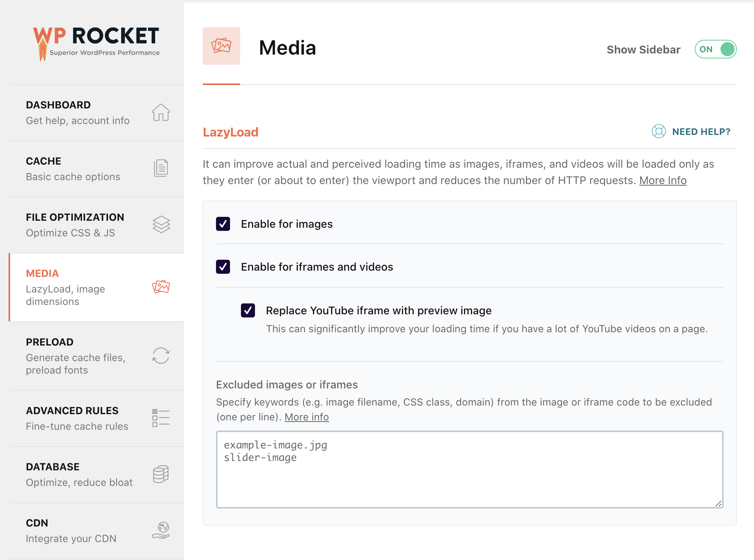Click the Excluded images or iframes heading
The height and width of the screenshot is (560, 754).
click(x=287, y=385)
